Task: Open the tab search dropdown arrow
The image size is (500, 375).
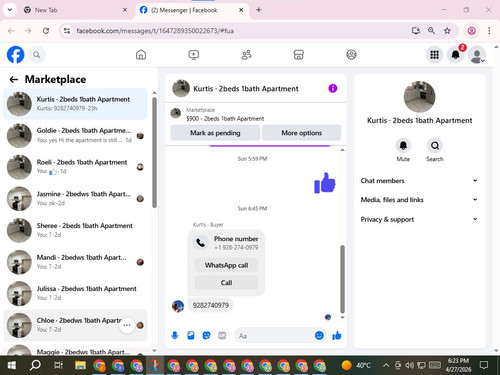Action: (10, 10)
